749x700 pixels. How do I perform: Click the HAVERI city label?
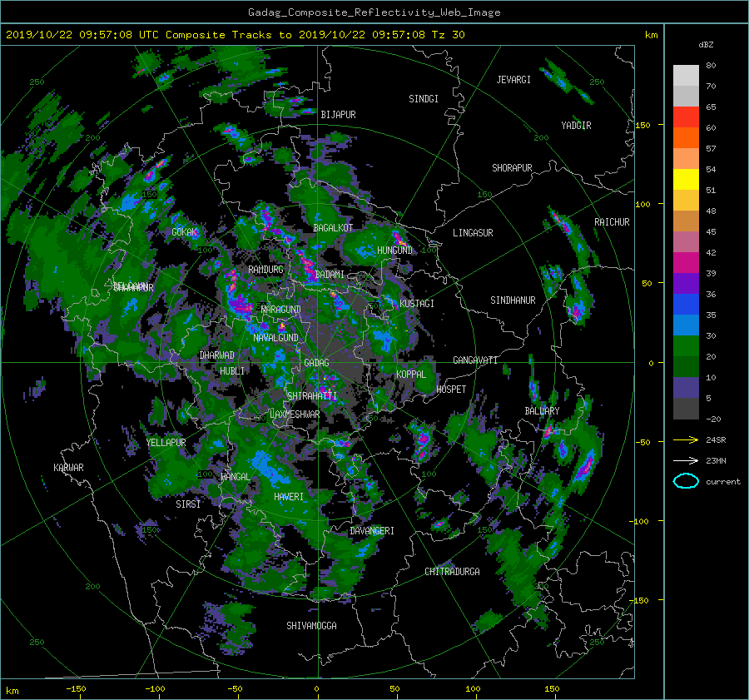tap(289, 497)
